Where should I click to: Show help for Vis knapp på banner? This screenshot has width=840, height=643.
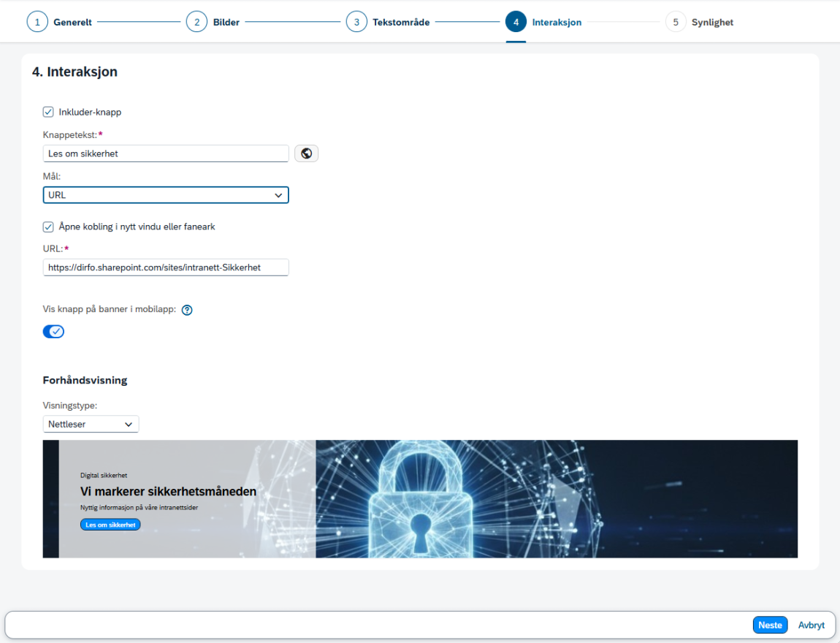pyautogui.click(x=187, y=310)
